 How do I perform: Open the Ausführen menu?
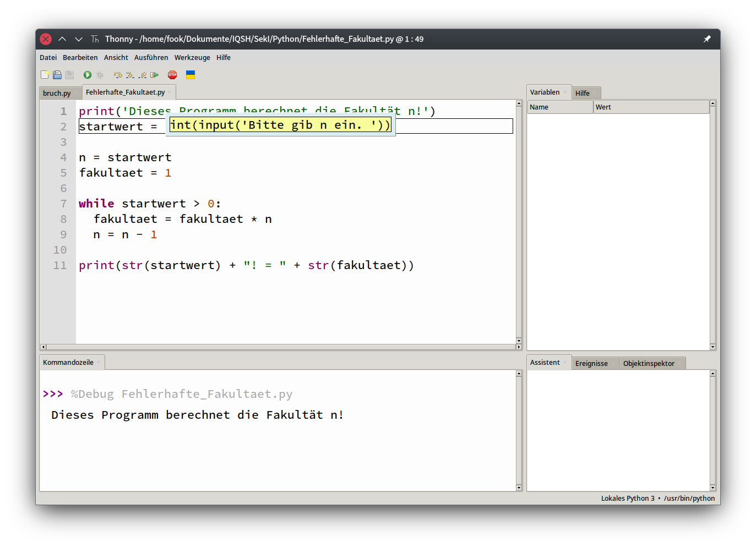click(x=151, y=58)
